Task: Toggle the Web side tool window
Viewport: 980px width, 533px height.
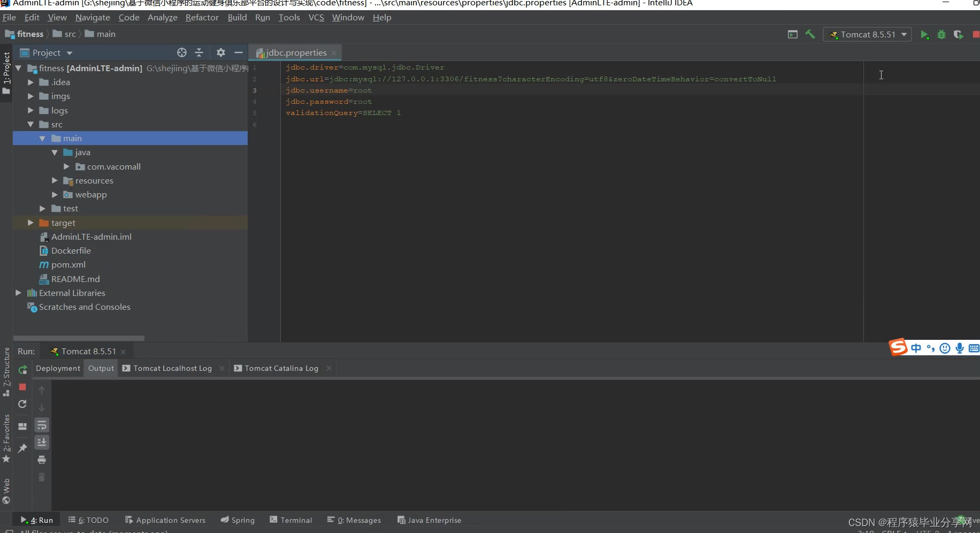Action: pos(6,491)
